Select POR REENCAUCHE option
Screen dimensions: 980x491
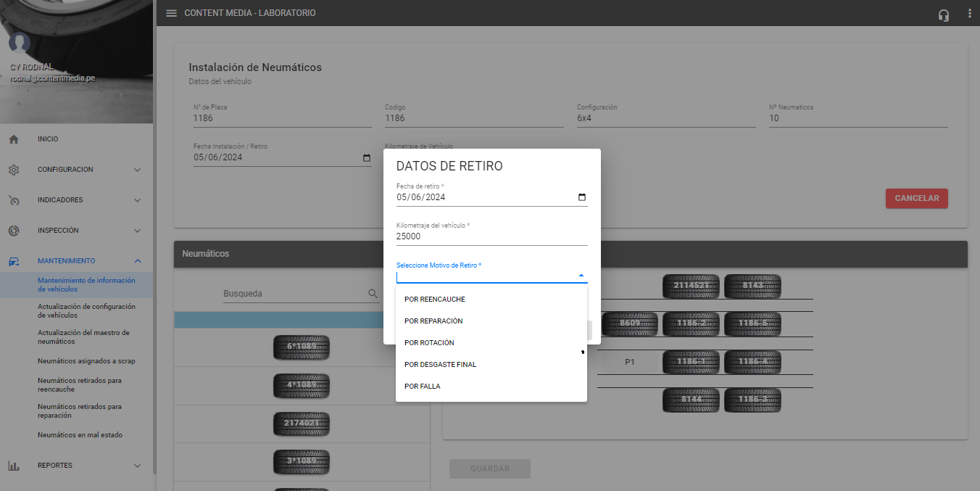click(435, 300)
